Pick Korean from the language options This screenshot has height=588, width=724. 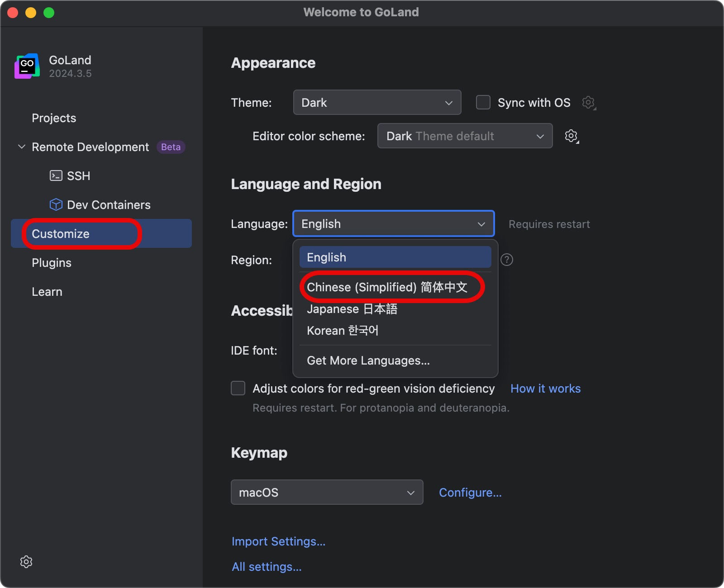(x=343, y=331)
